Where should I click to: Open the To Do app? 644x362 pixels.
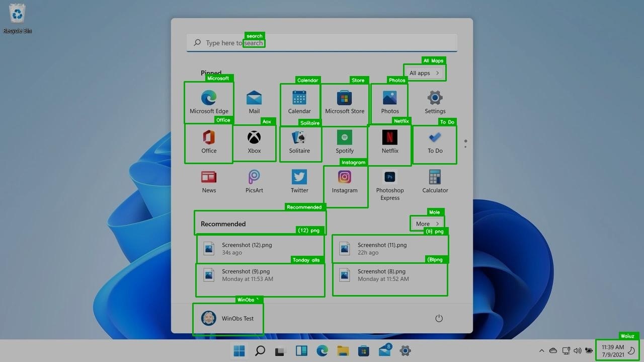click(435, 142)
